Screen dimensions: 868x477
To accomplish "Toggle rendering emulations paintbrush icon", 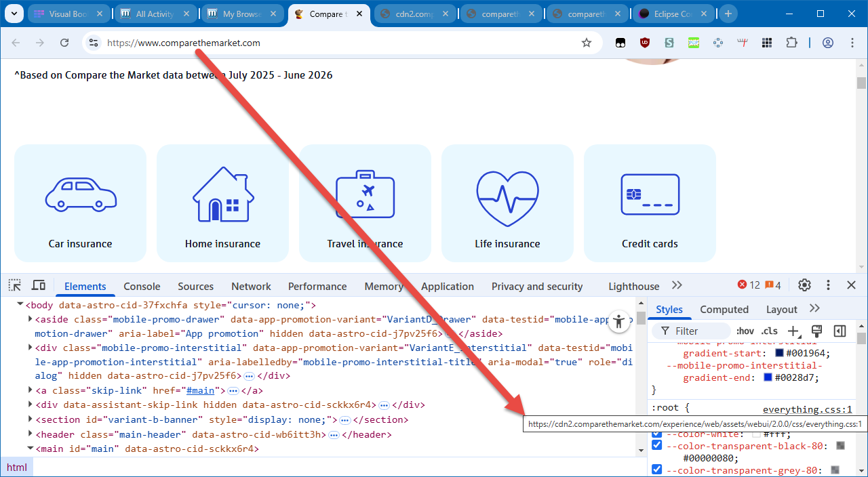I will 816,331.
